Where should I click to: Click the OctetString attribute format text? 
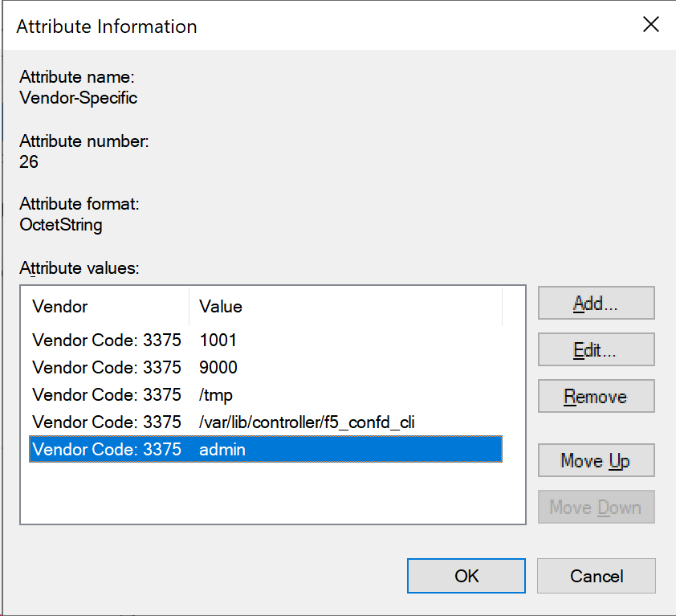[x=60, y=226]
